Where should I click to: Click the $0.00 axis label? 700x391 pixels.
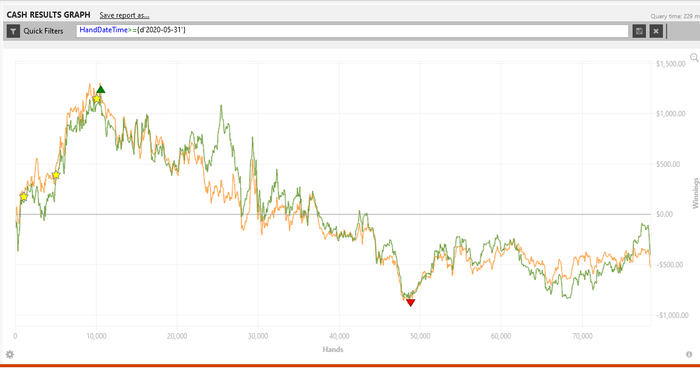click(664, 214)
